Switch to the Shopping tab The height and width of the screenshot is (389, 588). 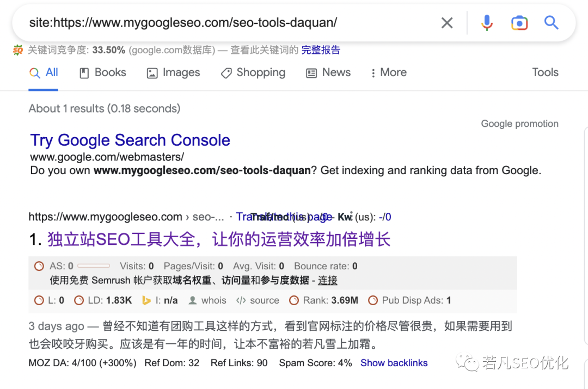tap(253, 72)
